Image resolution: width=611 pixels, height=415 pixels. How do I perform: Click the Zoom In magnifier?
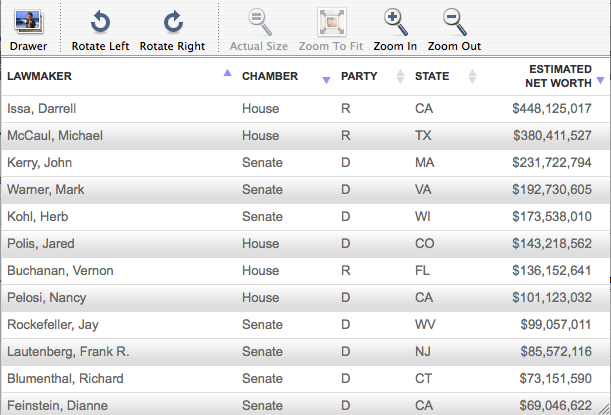point(395,22)
